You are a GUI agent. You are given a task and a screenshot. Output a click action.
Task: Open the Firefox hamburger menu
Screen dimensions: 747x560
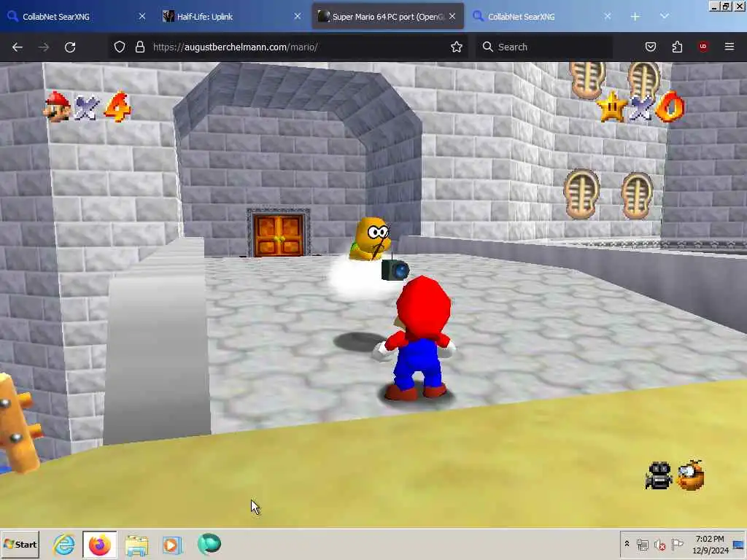click(729, 47)
